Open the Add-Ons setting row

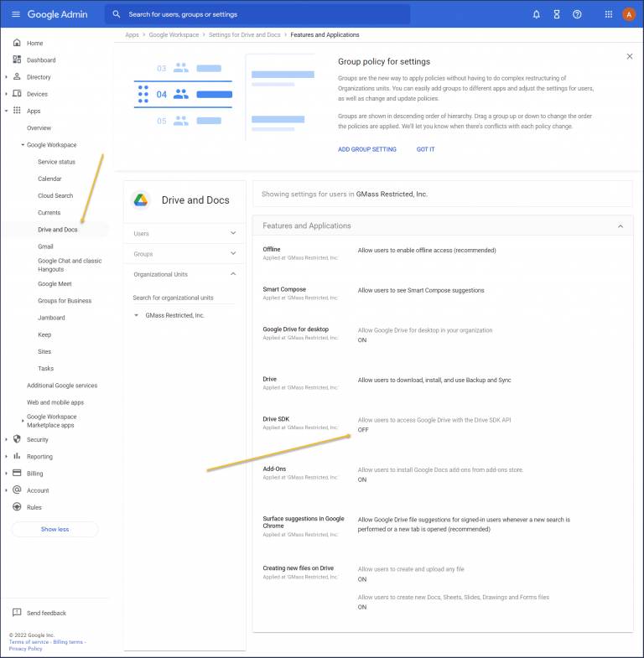click(443, 474)
